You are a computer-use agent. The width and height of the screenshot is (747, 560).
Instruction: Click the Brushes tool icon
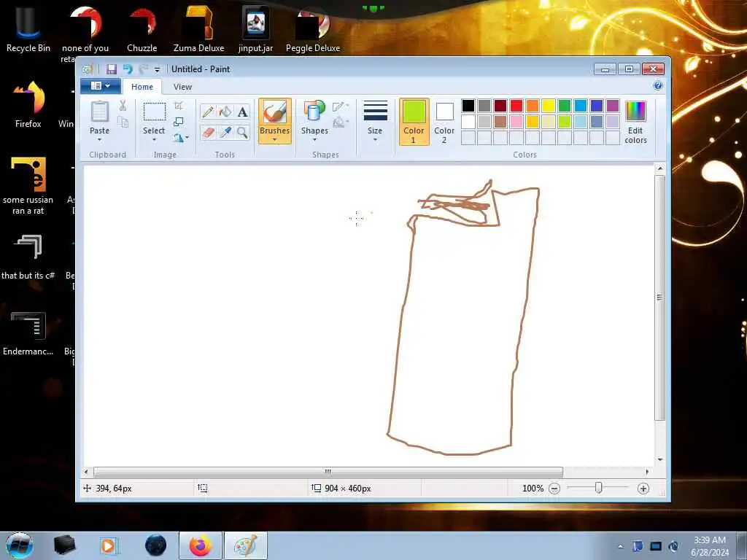(x=275, y=112)
